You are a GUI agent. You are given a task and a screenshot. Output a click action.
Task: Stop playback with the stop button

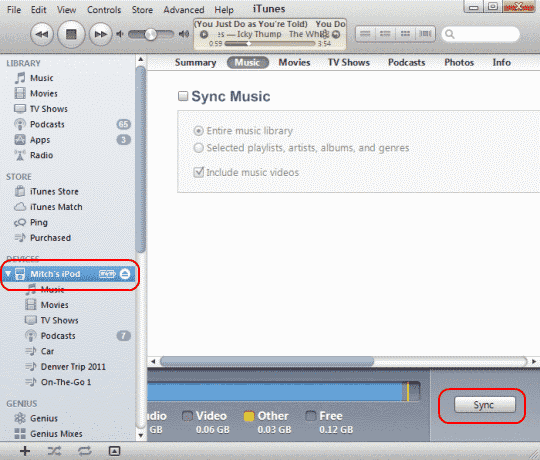click(x=71, y=34)
